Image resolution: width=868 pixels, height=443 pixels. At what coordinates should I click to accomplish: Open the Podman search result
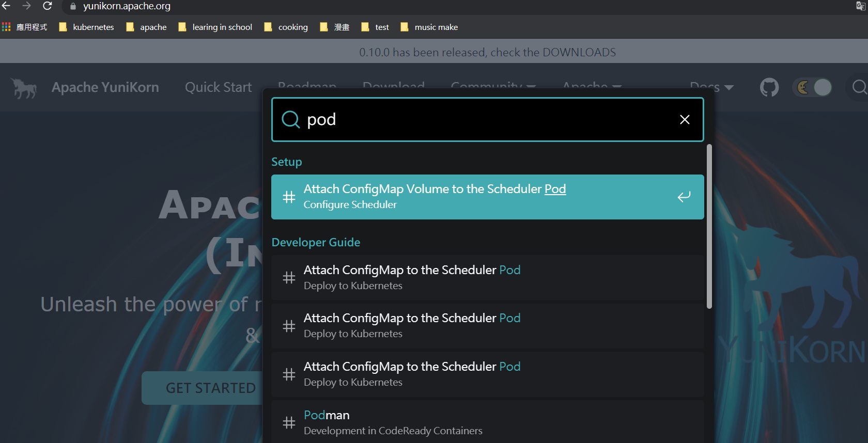(x=487, y=422)
